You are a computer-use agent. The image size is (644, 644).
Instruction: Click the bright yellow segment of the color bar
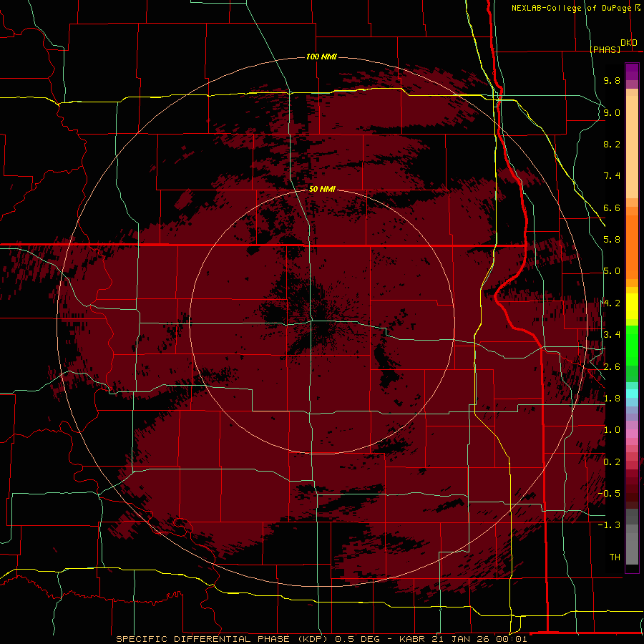pyautogui.click(x=632, y=306)
